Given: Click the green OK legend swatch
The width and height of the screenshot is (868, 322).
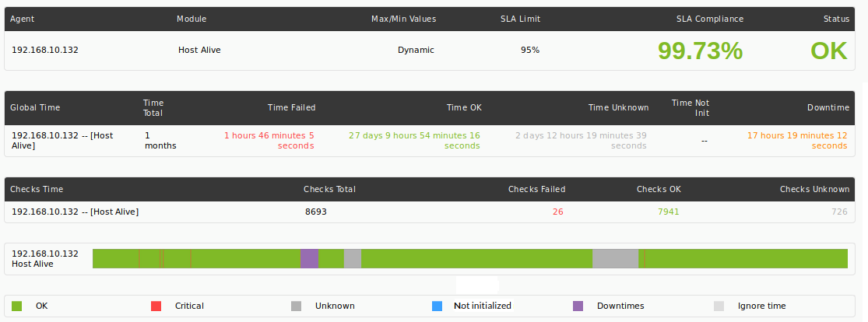Looking at the screenshot, I should pyautogui.click(x=16, y=306).
